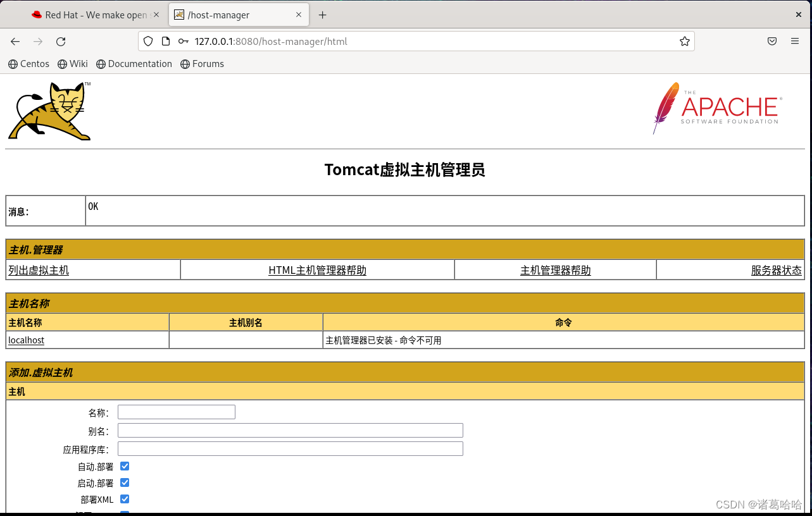Click the page info document icon in address bar
812x516 pixels.
pos(166,42)
